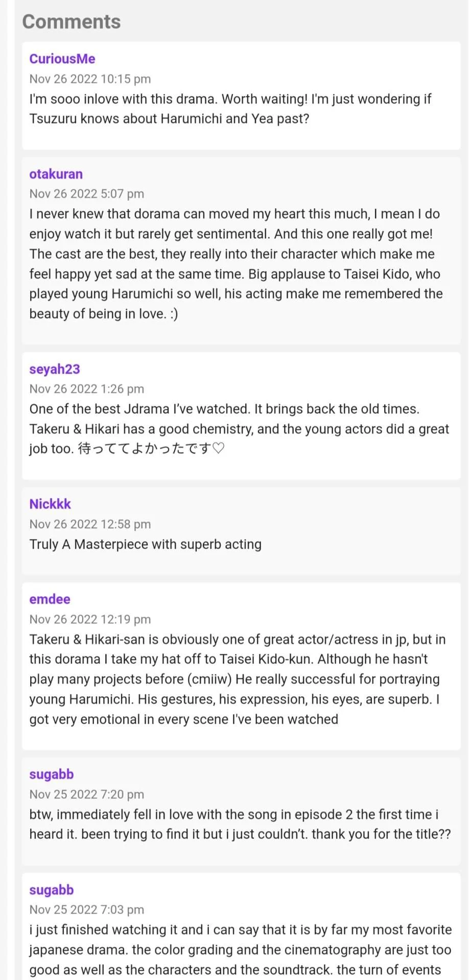Open sugabb's profile from 7:03 pm comment
The image size is (472, 980).
pyautogui.click(x=52, y=890)
